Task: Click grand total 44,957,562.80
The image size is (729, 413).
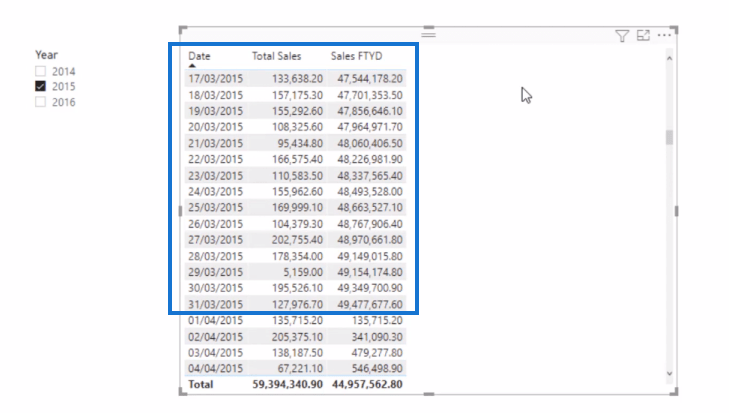Action: [367, 385]
